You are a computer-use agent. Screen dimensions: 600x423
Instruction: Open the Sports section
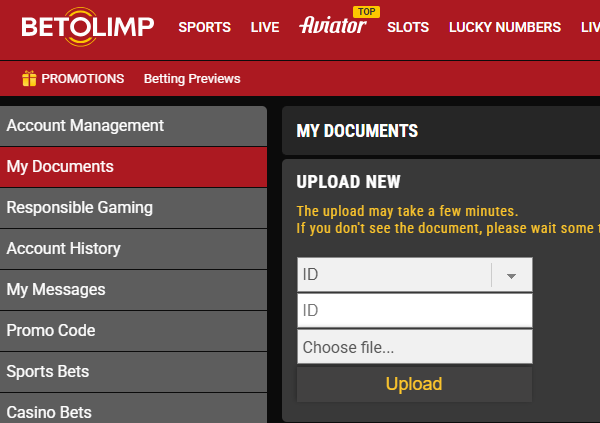pos(204,27)
